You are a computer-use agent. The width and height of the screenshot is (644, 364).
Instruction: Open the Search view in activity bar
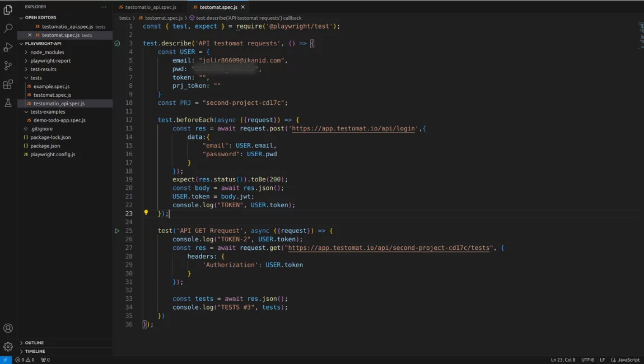[8, 28]
